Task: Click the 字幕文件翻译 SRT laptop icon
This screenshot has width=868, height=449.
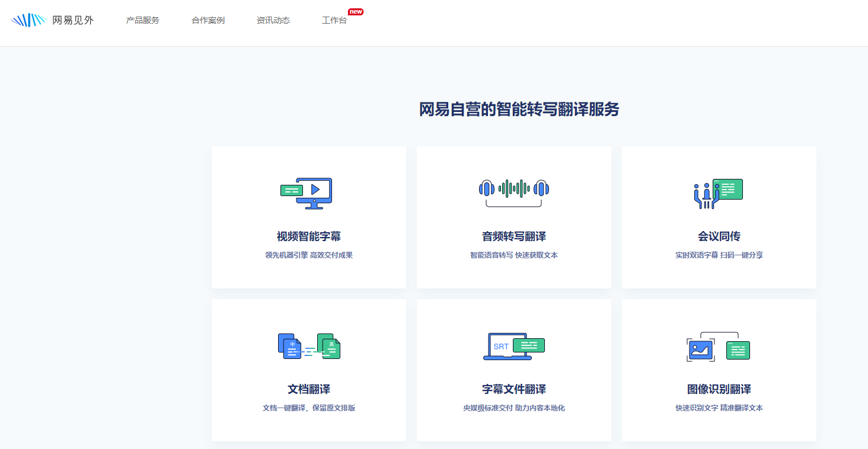Action: click(x=514, y=347)
